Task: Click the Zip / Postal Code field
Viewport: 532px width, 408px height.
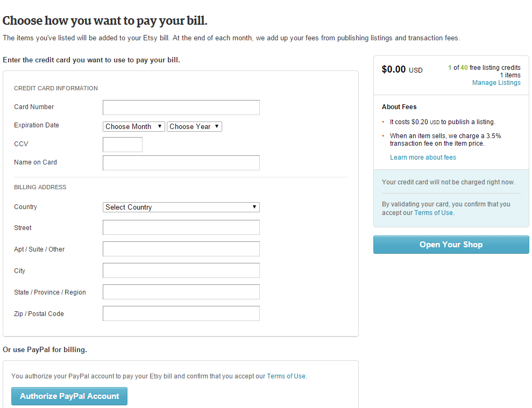Action: [x=181, y=313]
